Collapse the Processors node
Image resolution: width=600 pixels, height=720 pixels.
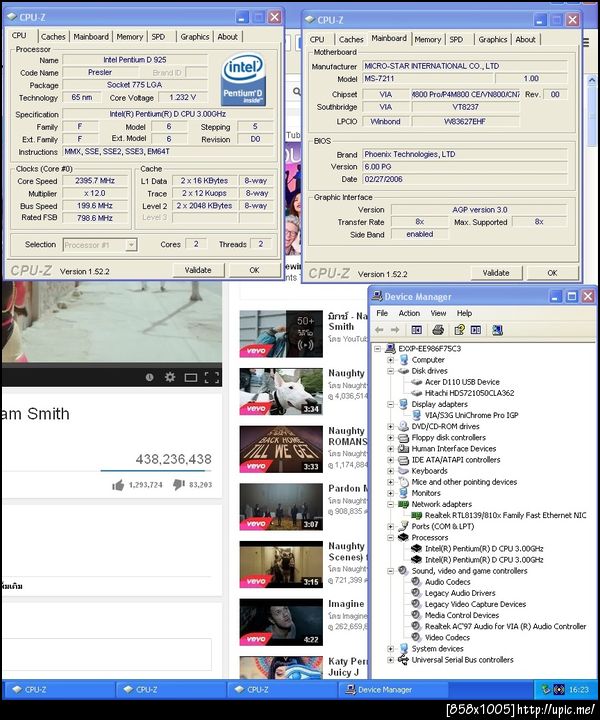click(390, 538)
